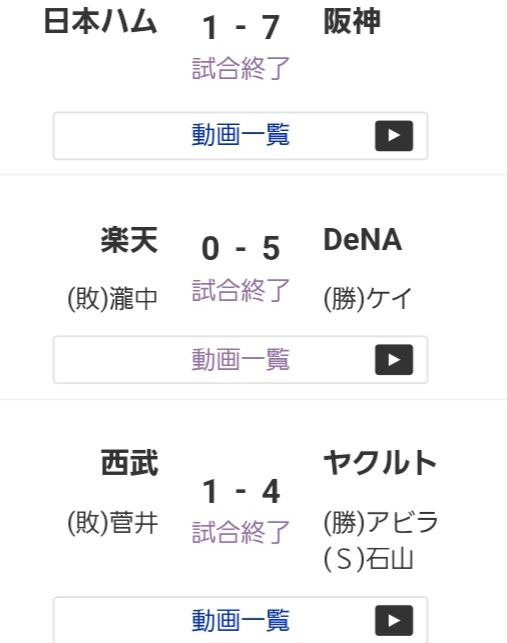
Task: Click team name 楽天
Action: pos(129,240)
